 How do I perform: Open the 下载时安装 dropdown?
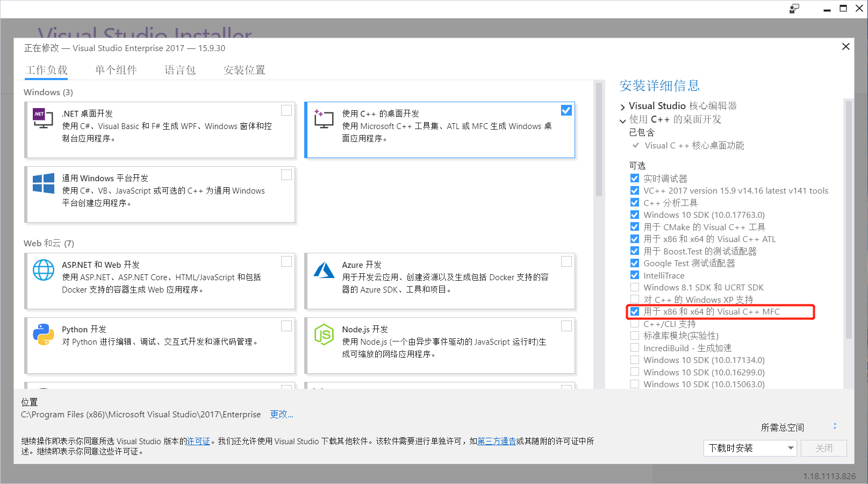(750, 448)
